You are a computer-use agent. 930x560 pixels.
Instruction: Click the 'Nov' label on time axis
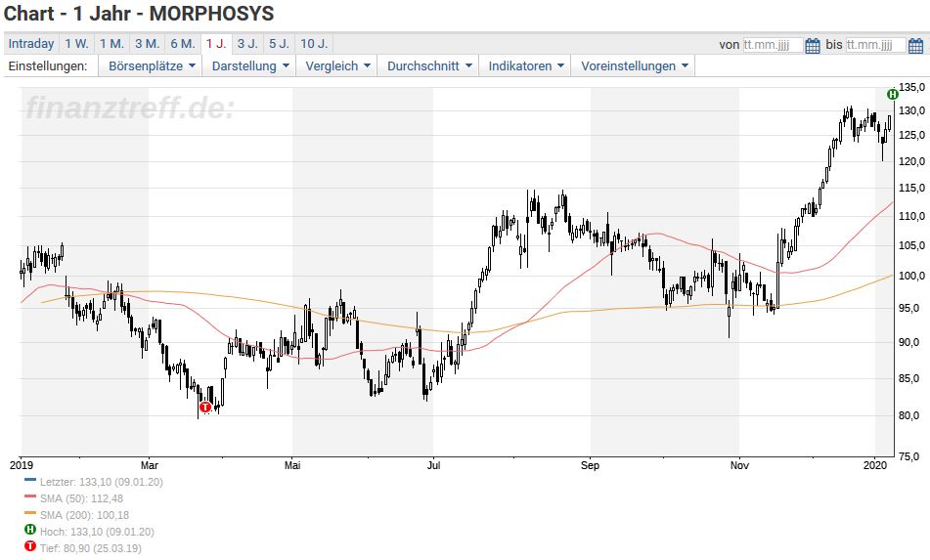[x=739, y=465]
